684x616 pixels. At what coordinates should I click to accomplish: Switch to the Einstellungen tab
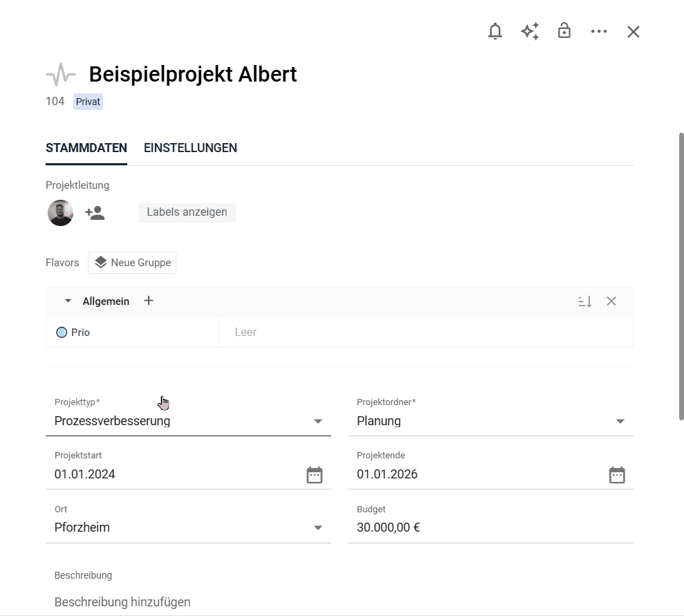coord(190,148)
